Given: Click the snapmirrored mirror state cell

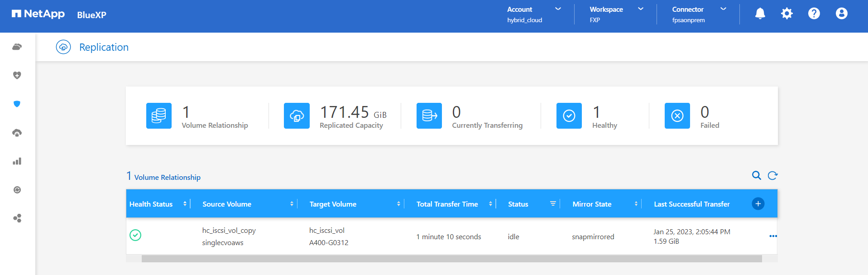Looking at the screenshot, I should click(593, 237).
